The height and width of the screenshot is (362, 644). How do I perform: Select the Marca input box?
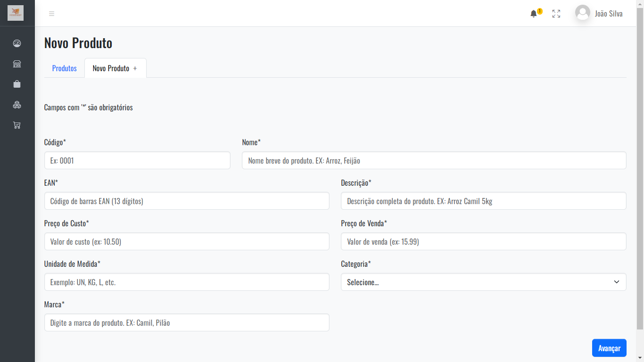point(187,322)
